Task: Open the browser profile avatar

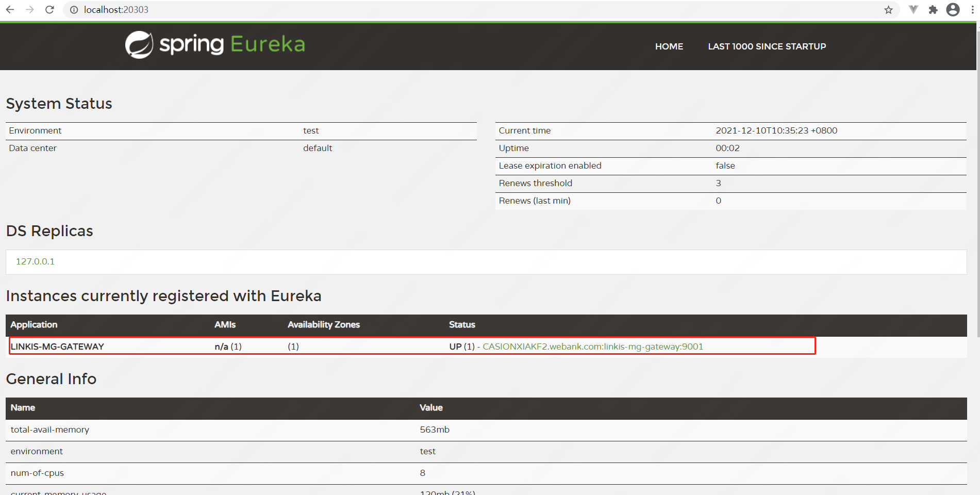Action: pos(953,10)
